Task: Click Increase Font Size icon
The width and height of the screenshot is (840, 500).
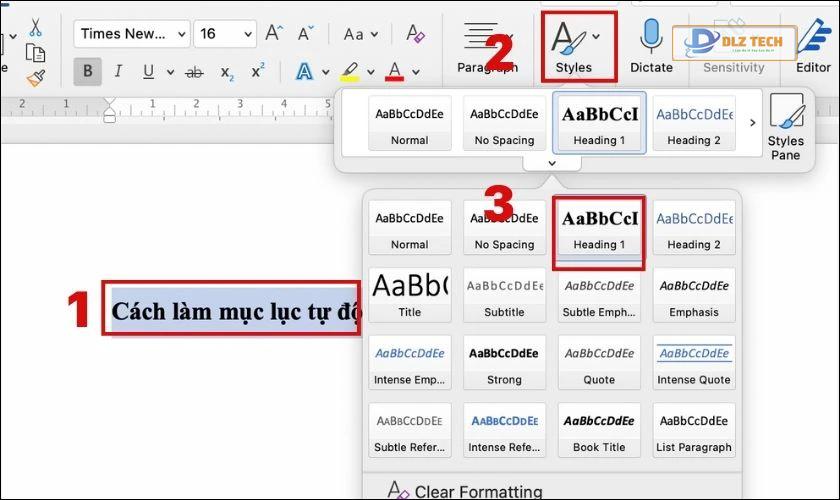Action: 274,33
